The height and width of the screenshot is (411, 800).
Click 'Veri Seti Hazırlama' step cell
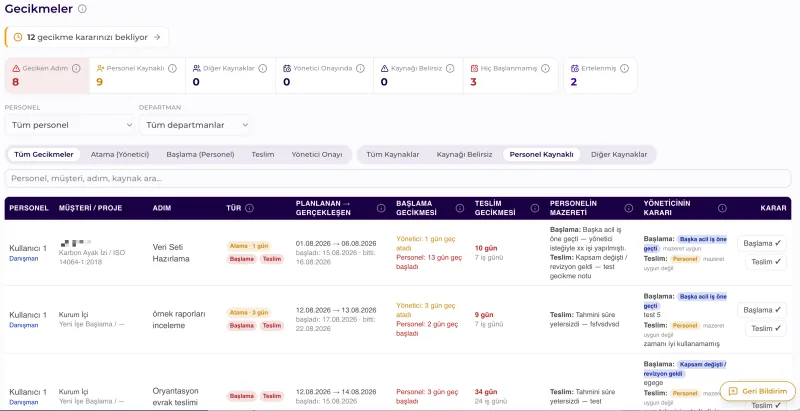click(x=171, y=252)
